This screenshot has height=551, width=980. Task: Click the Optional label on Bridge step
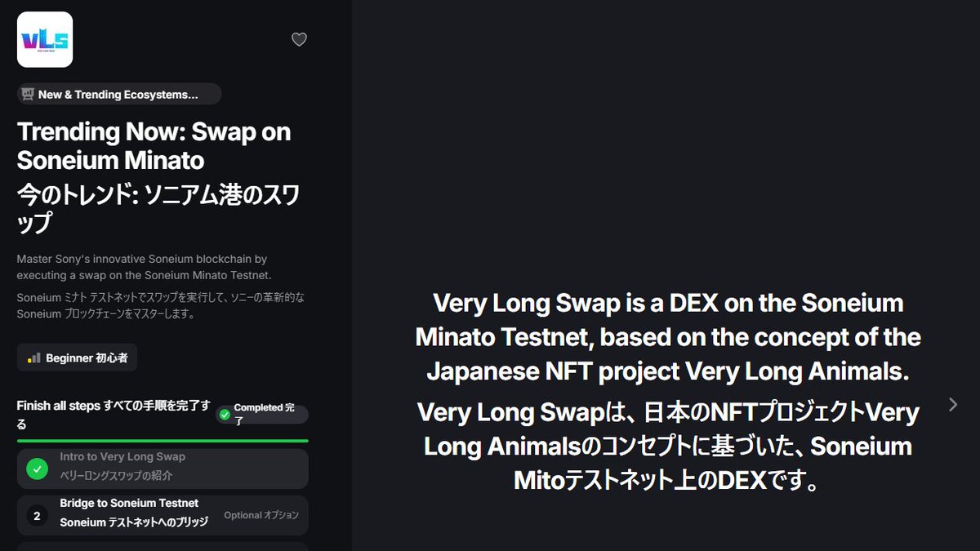tap(261, 515)
